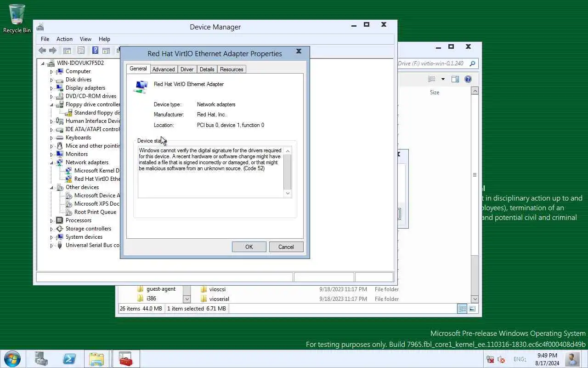
Task: Expand the Disk drives node
Action: [51, 80]
